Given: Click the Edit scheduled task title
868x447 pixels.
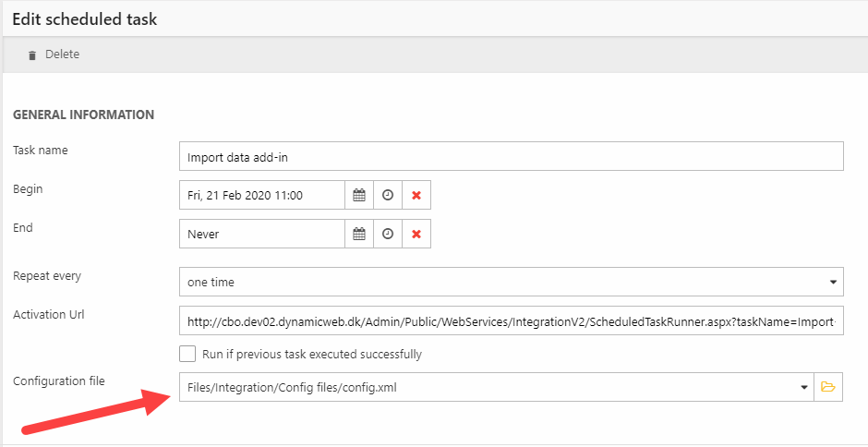Looking at the screenshot, I should pyautogui.click(x=84, y=19).
